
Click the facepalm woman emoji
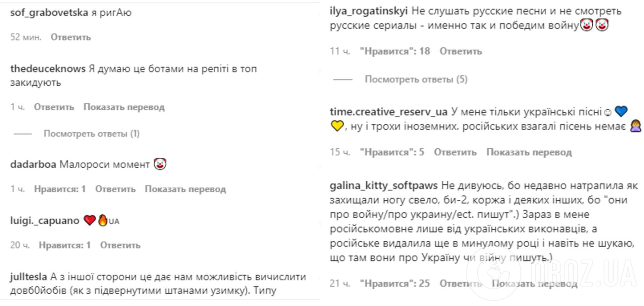[x=636, y=126]
